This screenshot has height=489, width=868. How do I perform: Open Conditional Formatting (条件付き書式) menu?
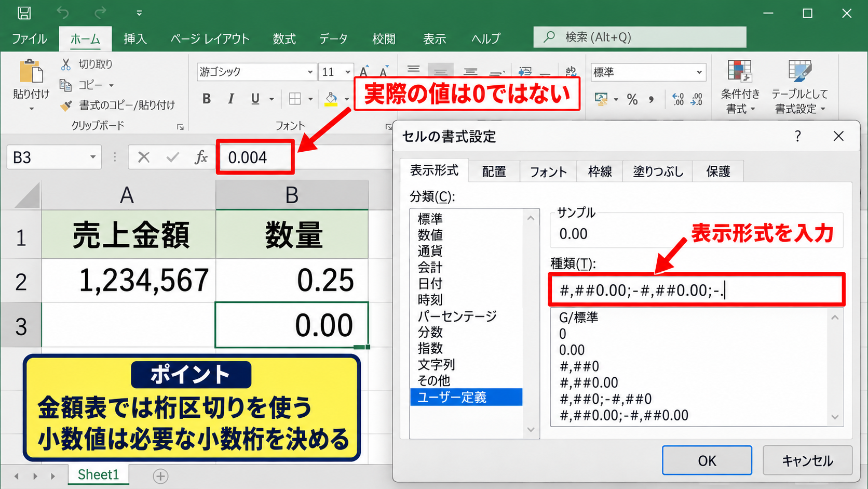point(740,86)
